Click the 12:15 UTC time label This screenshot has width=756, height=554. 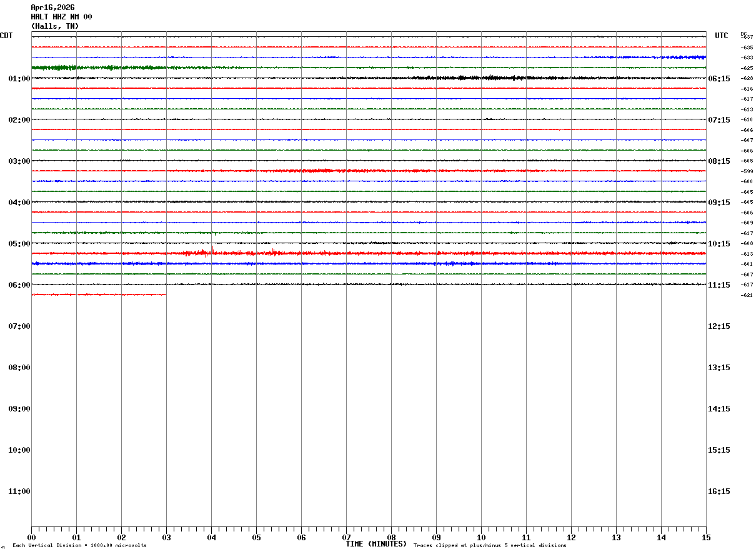(719, 326)
